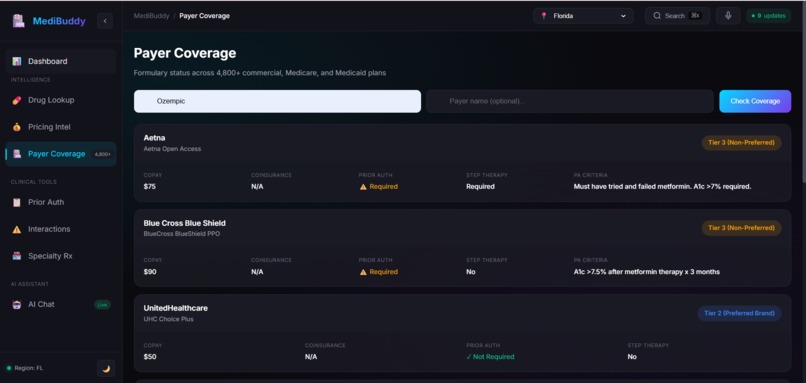Open Specialty Rx in the sidebar
This screenshot has height=383, width=806.
(x=61, y=256)
